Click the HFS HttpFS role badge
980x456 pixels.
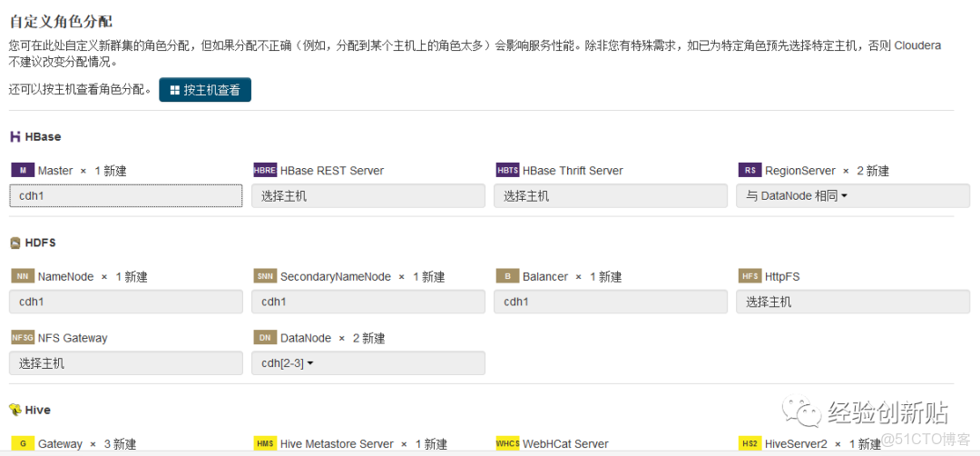pyautogui.click(x=750, y=276)
